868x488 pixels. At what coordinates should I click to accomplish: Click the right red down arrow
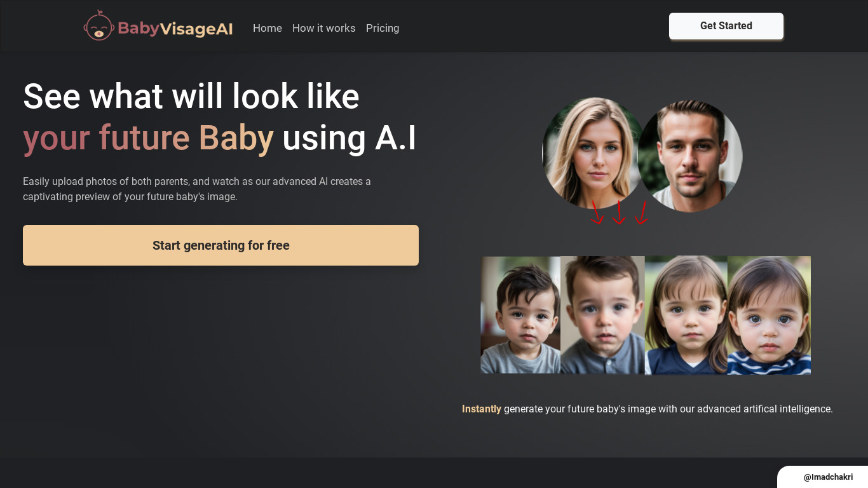click(641, 213)
